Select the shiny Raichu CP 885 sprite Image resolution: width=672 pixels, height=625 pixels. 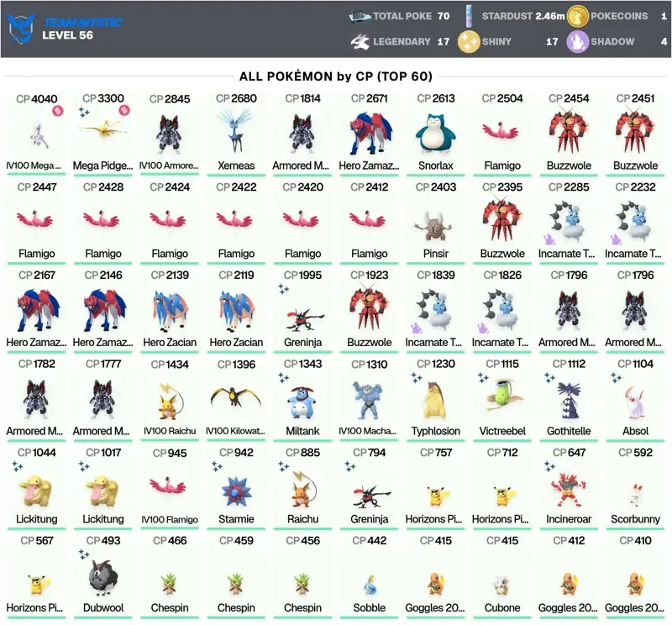pyautogui.click(x=303, y=489)
